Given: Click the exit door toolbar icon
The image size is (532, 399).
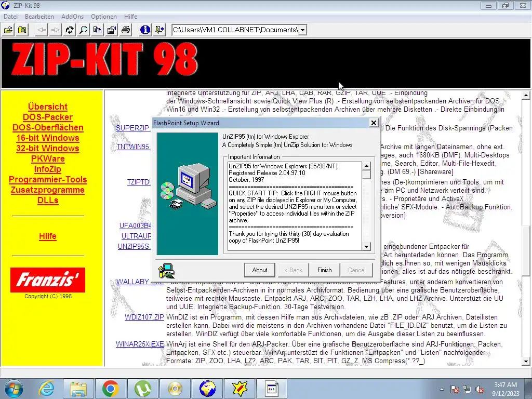Looking at the screenshot, I should 159,30.
